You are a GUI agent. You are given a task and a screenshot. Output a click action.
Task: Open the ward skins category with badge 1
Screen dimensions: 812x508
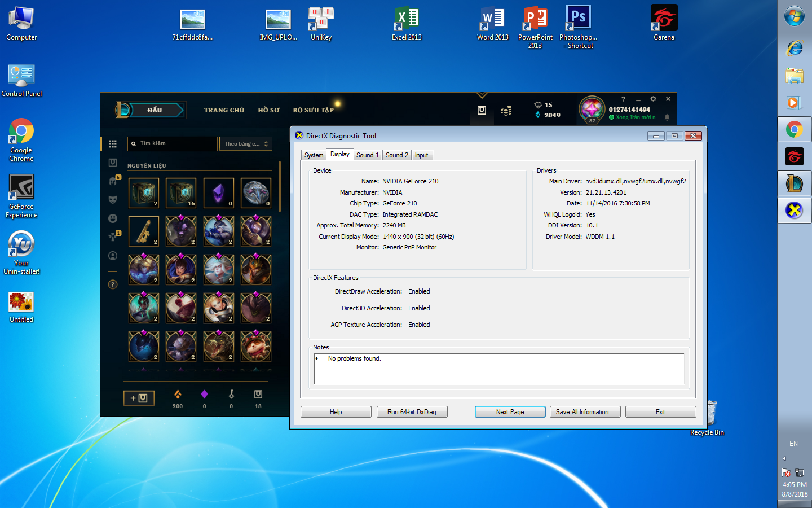click(x=113, y=237)
